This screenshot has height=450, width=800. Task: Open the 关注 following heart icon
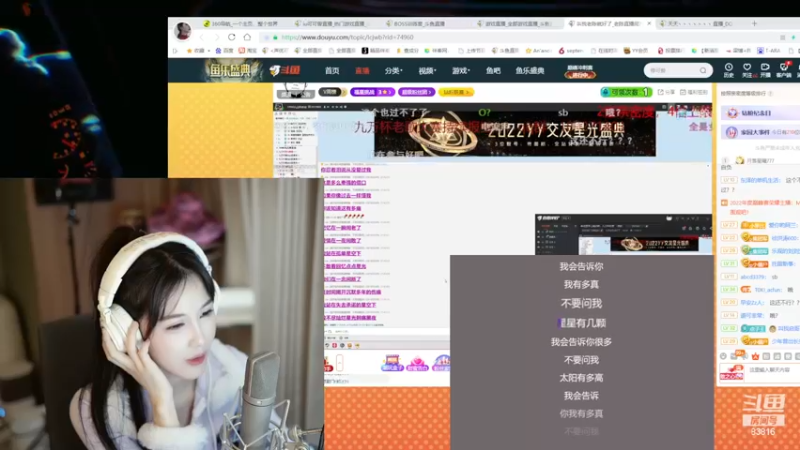(x=747, y=70)
